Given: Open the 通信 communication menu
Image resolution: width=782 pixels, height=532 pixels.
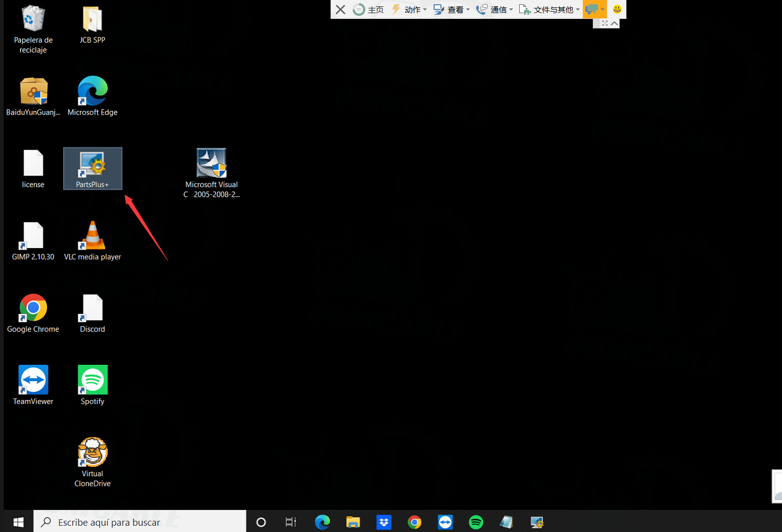Looking at the screenshot, I should (x=495, y=9).
